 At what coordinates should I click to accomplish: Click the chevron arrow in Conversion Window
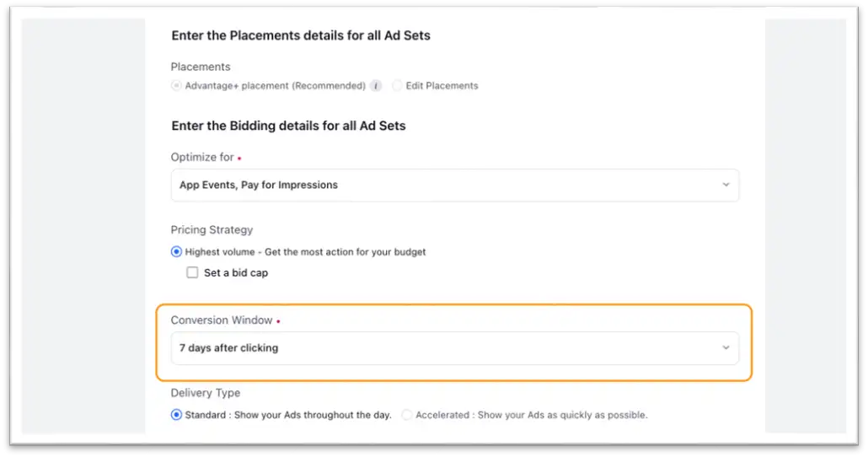[x=726, y=347]
